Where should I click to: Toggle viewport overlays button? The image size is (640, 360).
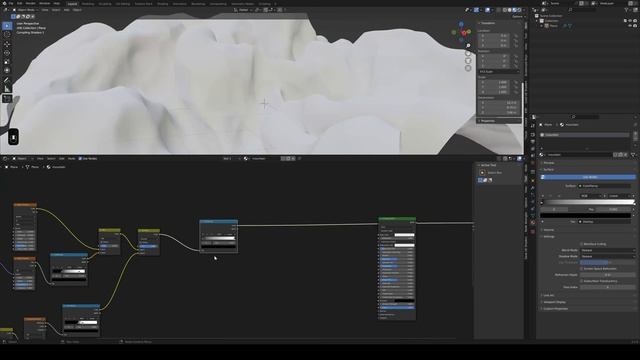tap(487, 10)
